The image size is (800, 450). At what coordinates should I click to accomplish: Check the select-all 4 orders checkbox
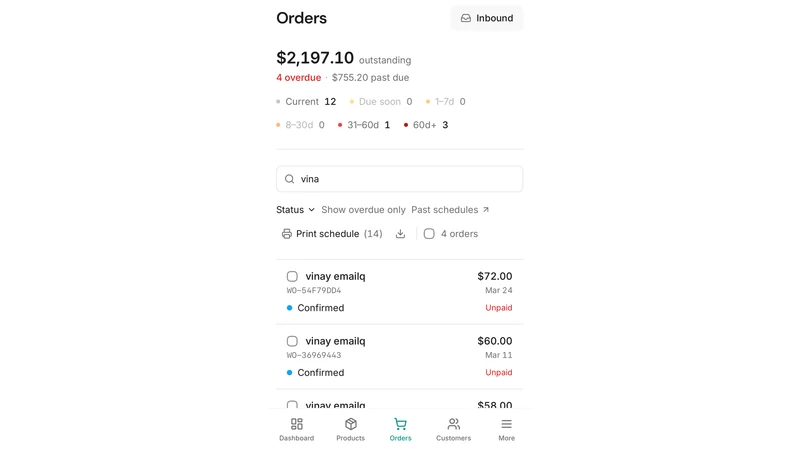pos(429,234)
